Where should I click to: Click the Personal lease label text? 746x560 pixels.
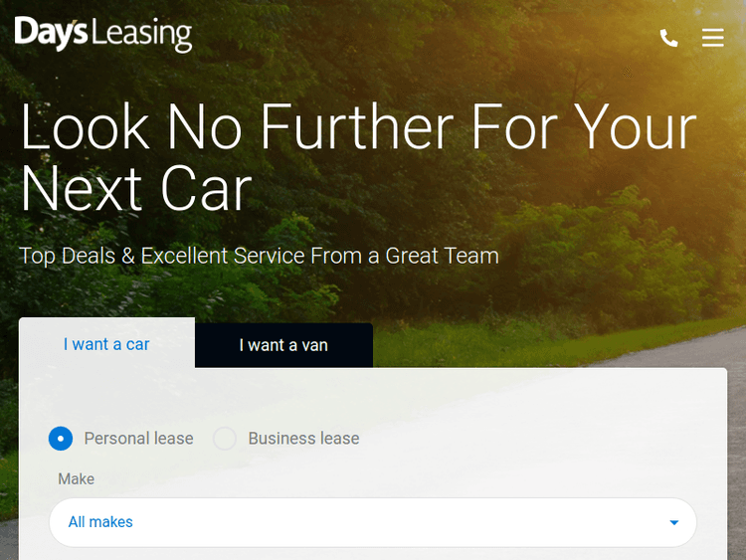click(x=138, y=439)
